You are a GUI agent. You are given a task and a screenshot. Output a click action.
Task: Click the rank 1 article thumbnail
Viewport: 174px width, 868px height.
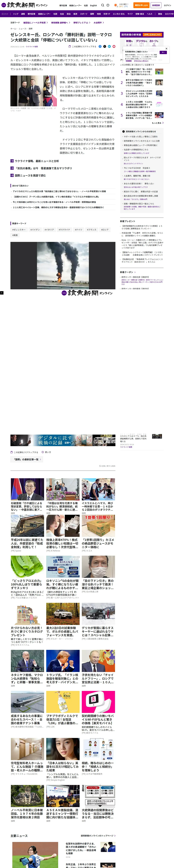tap(159, 71)
